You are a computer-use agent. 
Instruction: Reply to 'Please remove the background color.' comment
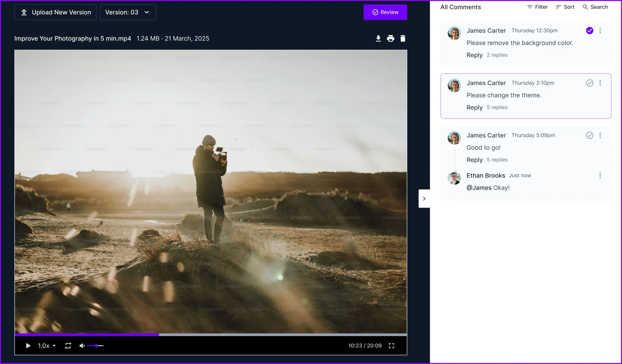[x=474, y=55]
